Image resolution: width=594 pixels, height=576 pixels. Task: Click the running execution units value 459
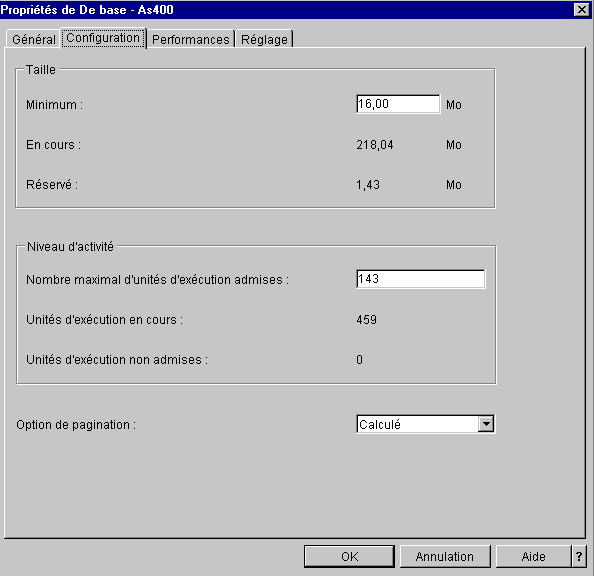tap(366, 320)
